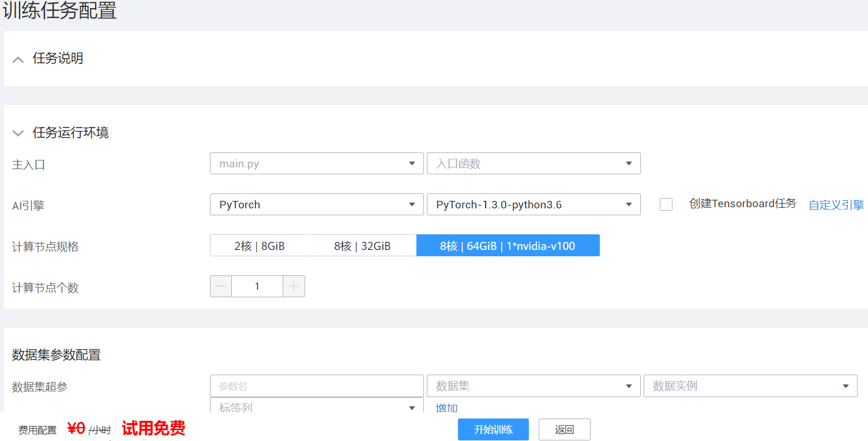
Task: Select the 2核 | 8GiB node spec
Action: pos(260,246)
